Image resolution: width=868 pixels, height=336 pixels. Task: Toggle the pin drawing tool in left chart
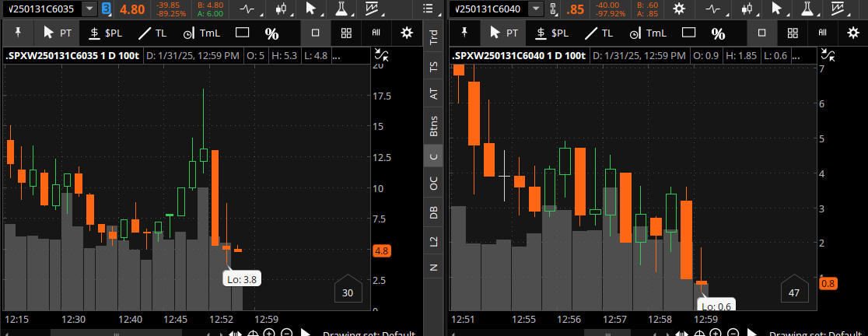click(x=18, y=33)
